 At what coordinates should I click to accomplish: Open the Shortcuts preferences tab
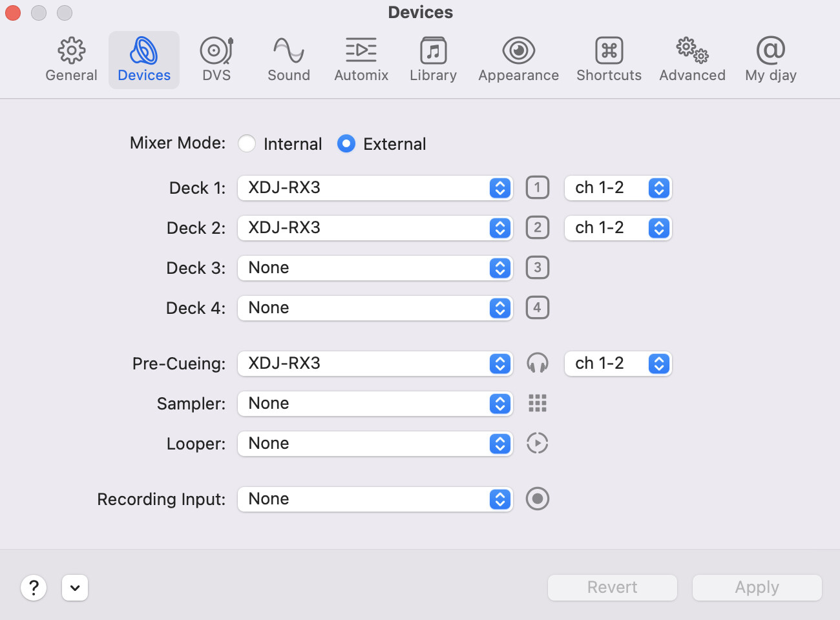(609, 60)
